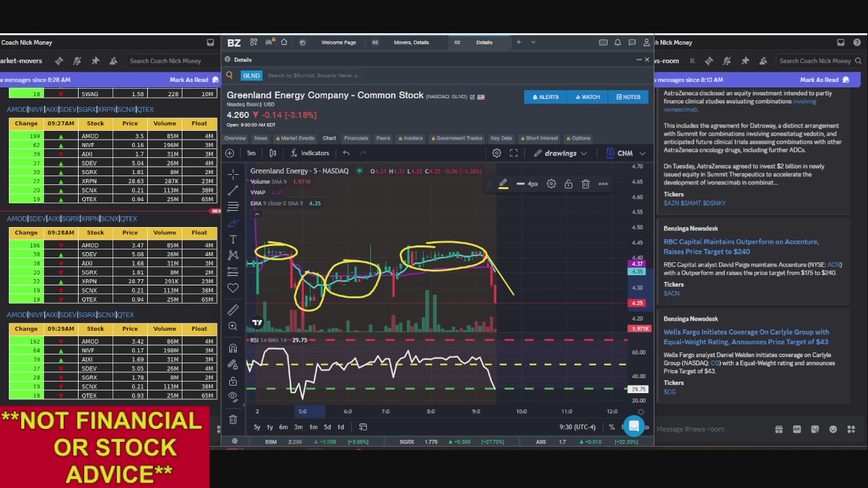This screenshot has width=868, height=488.
Task: Open the 5m interval selector
Action: pos(251,153)
